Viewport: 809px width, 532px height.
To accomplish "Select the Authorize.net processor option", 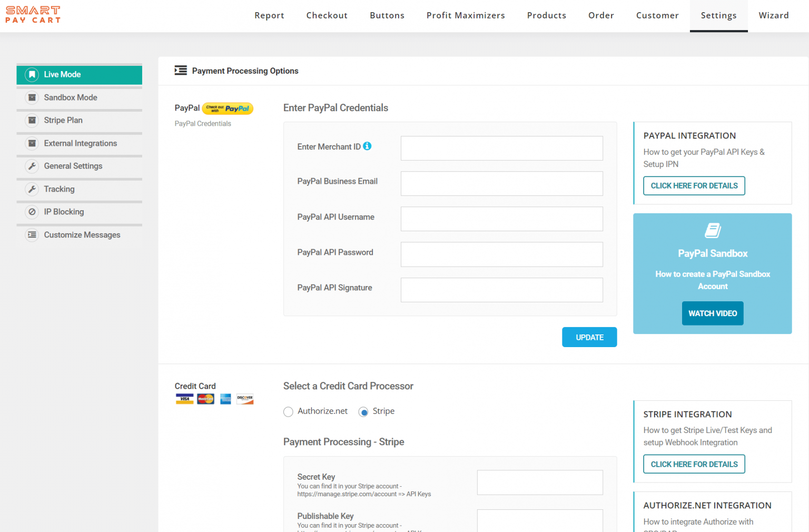I will pyautogui.click(x=288, y=411).
